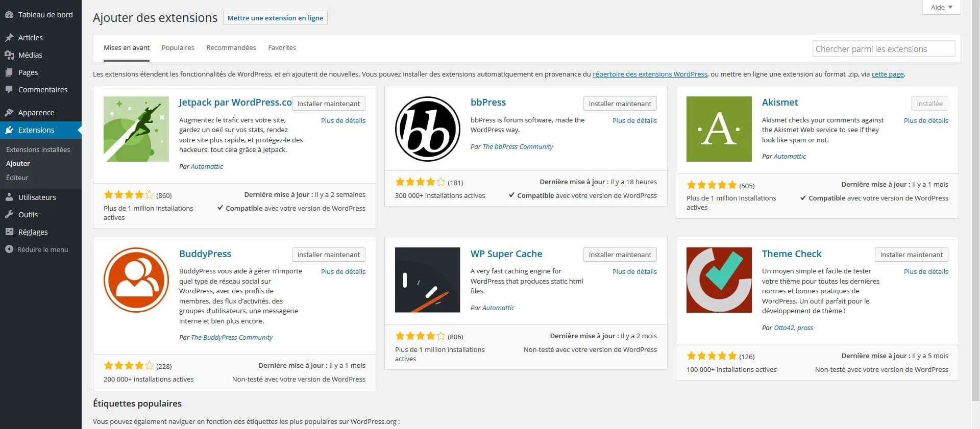Open Extensions installées submenu item
The image size is (980, 429).
pyautogui.click(x=38, y=149)
